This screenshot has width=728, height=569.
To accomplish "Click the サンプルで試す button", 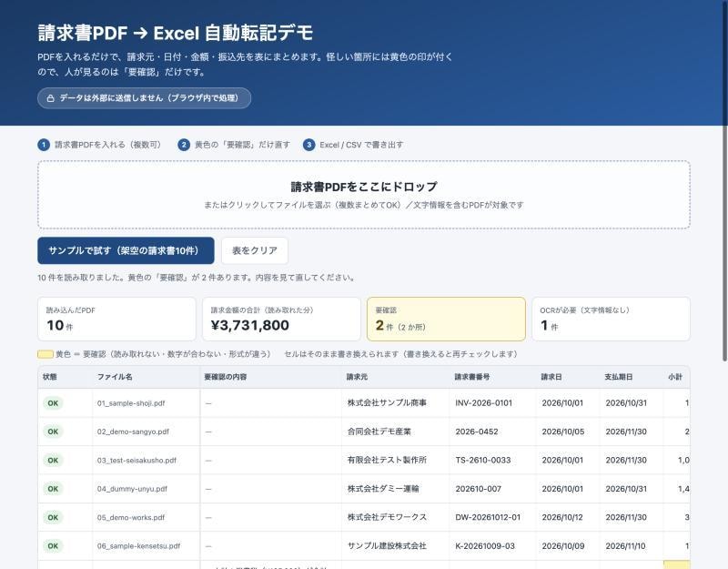I will 126,251.
